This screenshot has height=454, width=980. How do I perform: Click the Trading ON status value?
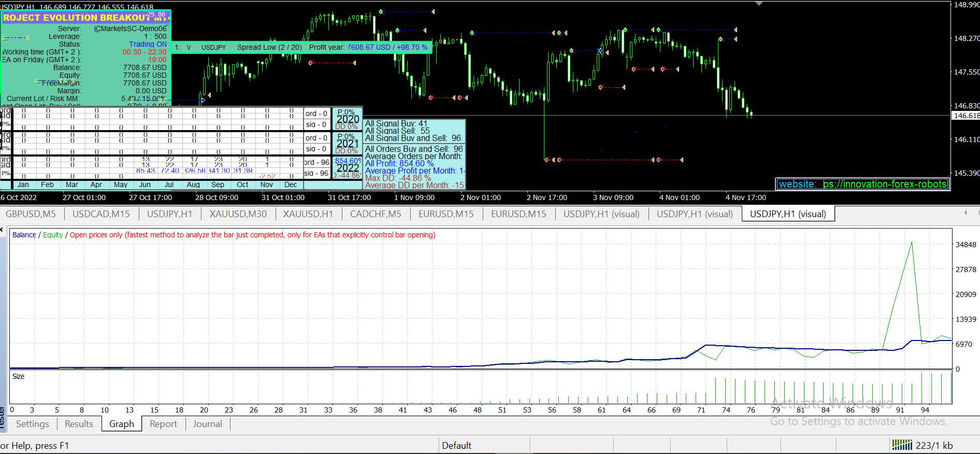pos(148,44)
